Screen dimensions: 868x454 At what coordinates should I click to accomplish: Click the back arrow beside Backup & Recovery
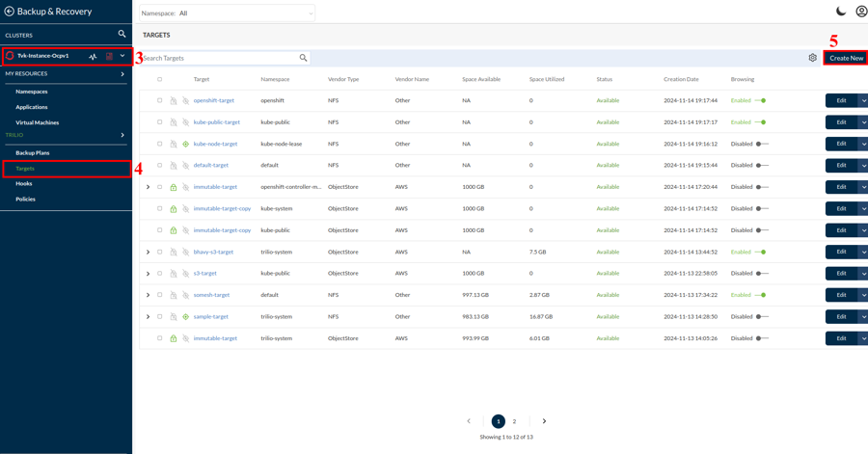tap(10, 12)
